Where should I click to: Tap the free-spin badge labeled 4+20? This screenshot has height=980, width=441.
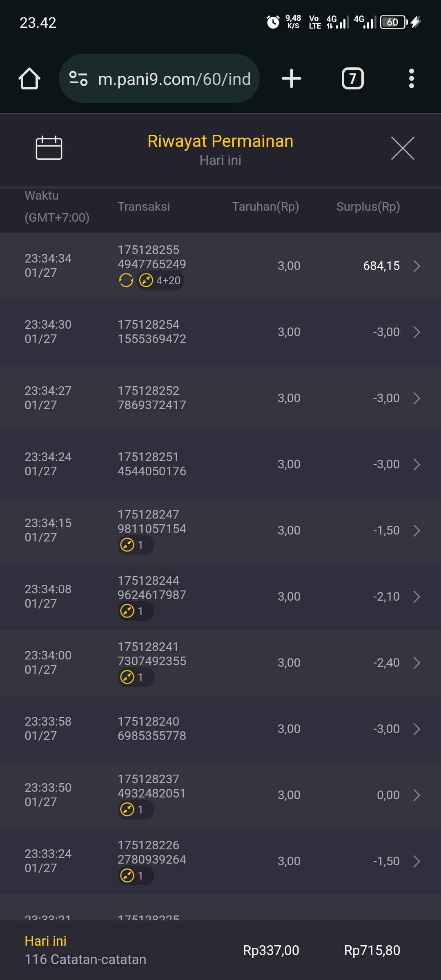pos(160,281)
